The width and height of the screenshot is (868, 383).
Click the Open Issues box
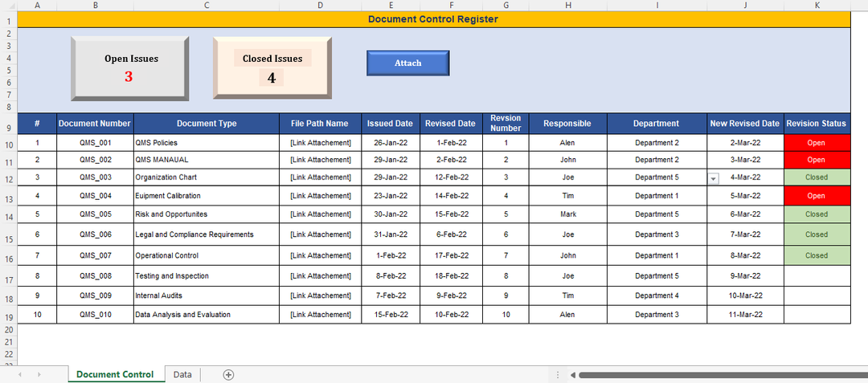[130, 68]
